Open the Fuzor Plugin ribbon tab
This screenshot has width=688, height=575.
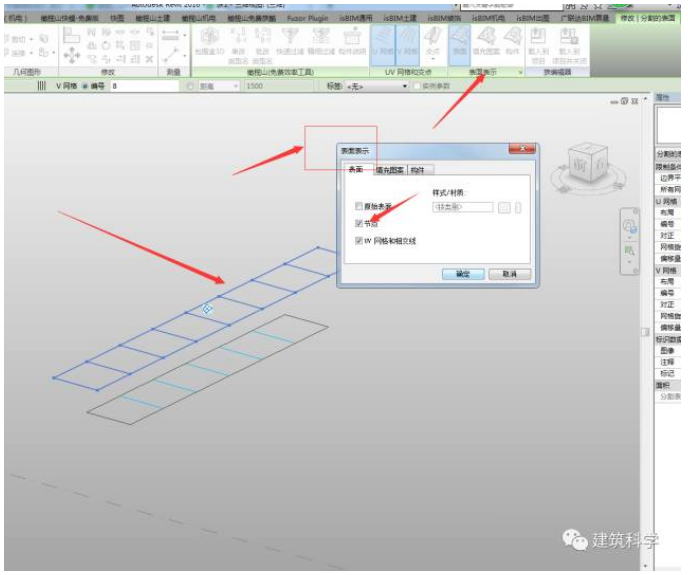tap(308, 18)
